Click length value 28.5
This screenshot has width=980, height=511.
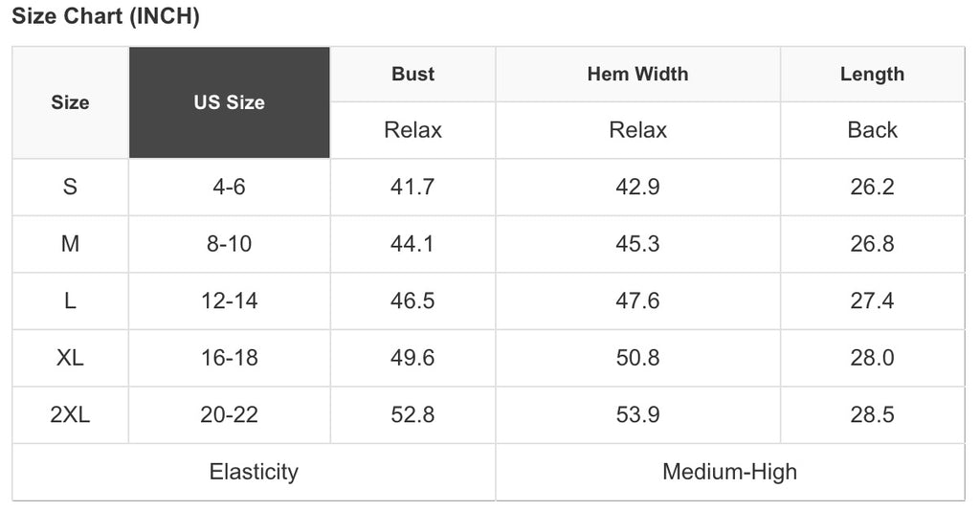[x=872, y=414]
